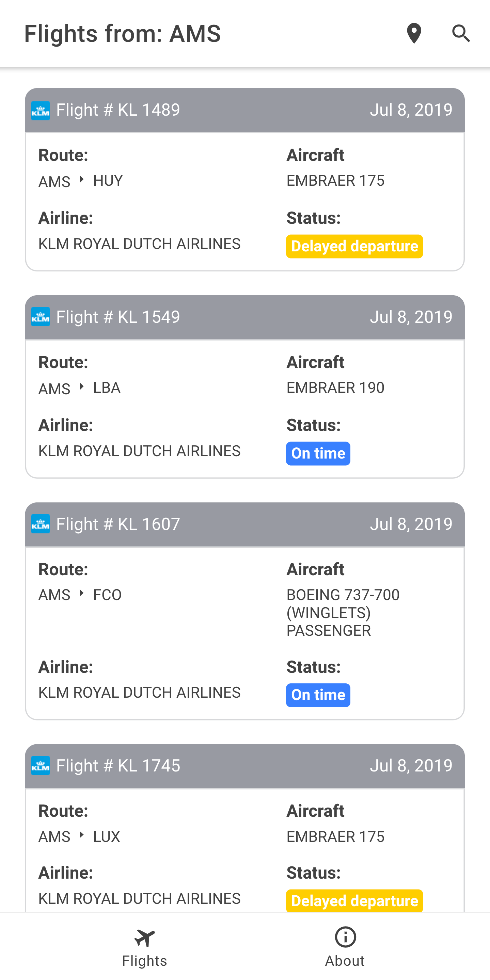Open the Flight # KL 1489 card header
The height and width of the screenshot is (980, 490).
pyautogui.click(x=245, y=110)
